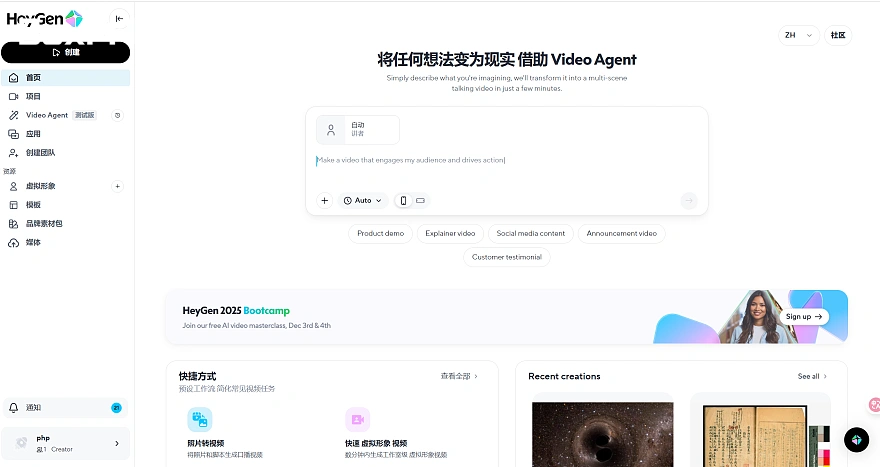Click See all in Recent creations
Image resolution: width=880 pixels, height=467 pixels.
click(812, 376)
